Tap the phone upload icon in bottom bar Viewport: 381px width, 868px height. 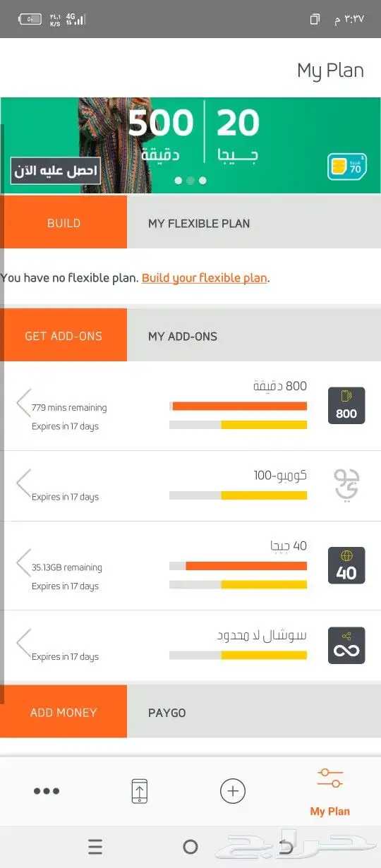pyautogui.click(x=140, y=791)
